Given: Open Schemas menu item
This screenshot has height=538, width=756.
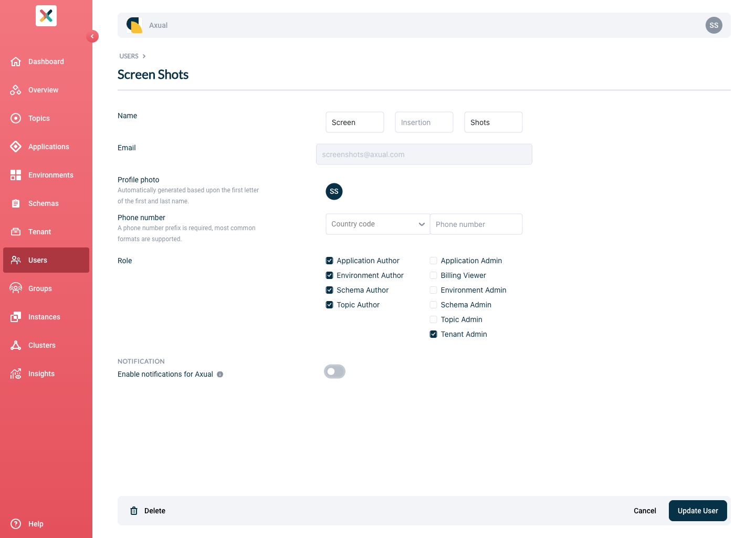Looking at the screenshot, I should coord(46,203).
